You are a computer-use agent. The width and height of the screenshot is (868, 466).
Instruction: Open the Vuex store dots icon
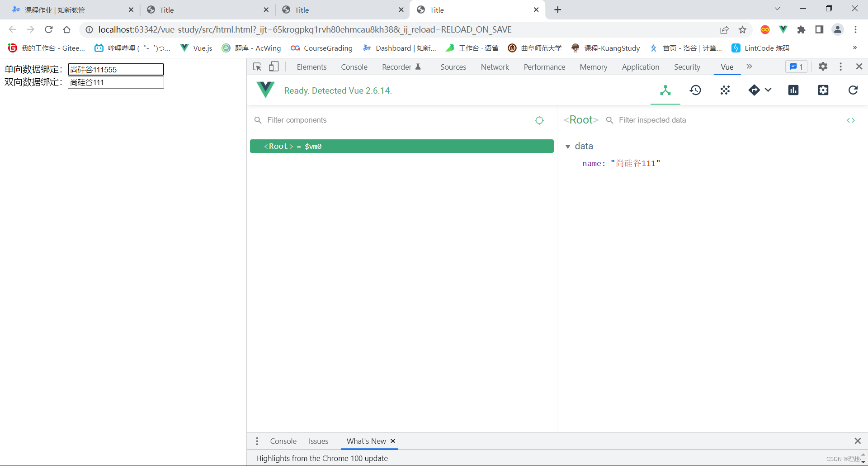coord(725,90)
